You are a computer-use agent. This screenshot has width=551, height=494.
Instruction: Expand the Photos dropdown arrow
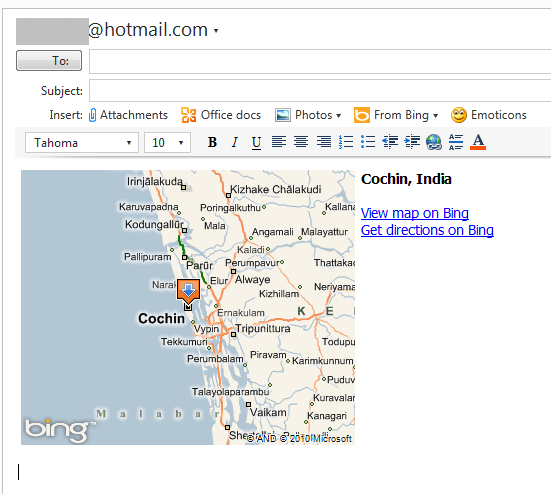(338, 116)
